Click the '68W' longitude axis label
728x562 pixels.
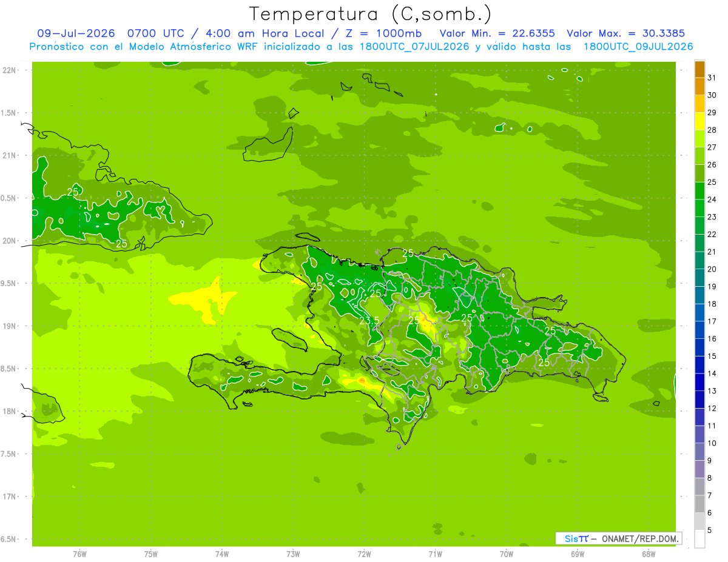pyautogui.click(x=649, y=554)
